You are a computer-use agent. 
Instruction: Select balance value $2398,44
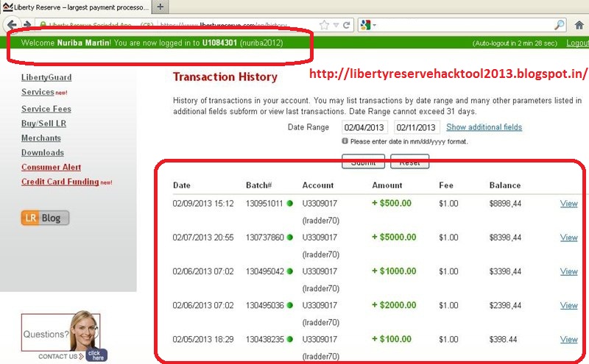[505, 306]
